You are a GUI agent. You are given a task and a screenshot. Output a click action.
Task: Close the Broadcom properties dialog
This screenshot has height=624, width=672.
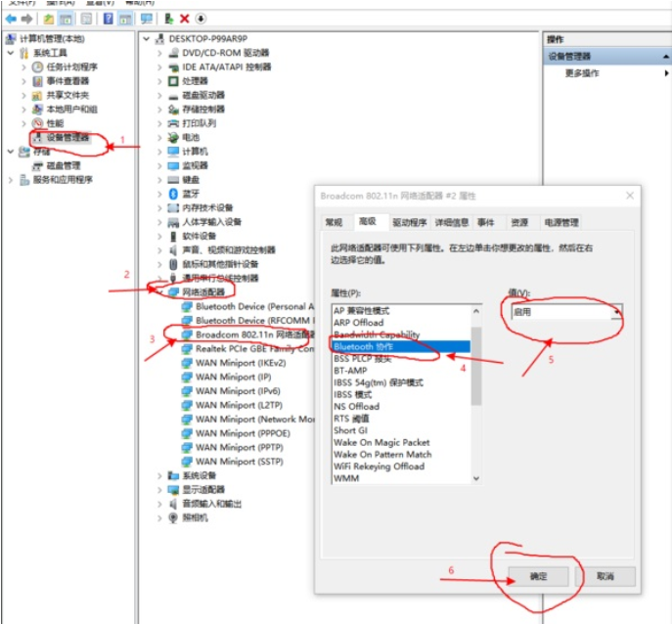click(630, 196)
